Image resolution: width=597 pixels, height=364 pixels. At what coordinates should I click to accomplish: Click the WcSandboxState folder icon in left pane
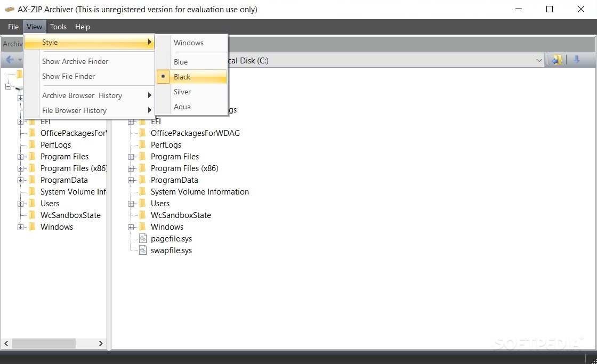(33, 215)
